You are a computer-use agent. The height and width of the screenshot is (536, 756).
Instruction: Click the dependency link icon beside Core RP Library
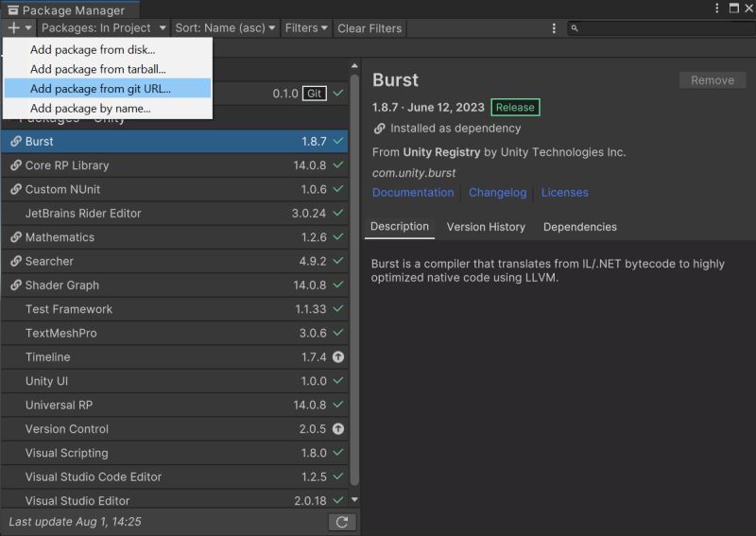point(16,165)
